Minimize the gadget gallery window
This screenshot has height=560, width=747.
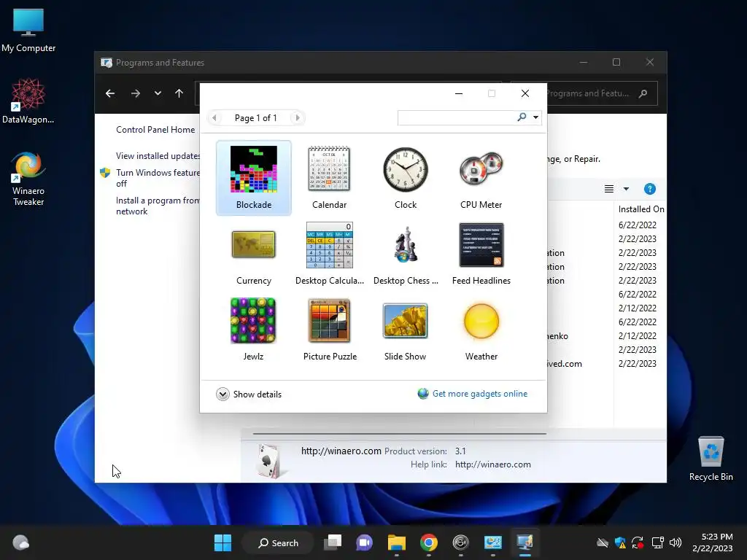[x=459, y=93]
